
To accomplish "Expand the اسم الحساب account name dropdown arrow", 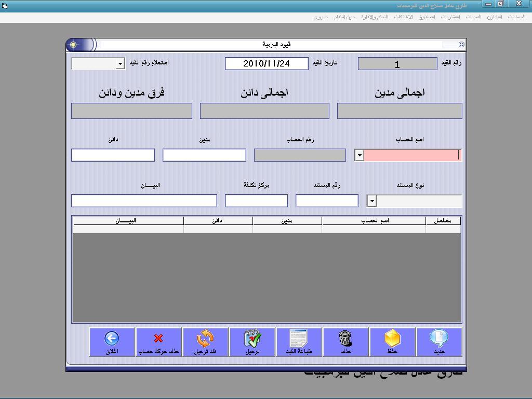I will click(x=359, y=155).
